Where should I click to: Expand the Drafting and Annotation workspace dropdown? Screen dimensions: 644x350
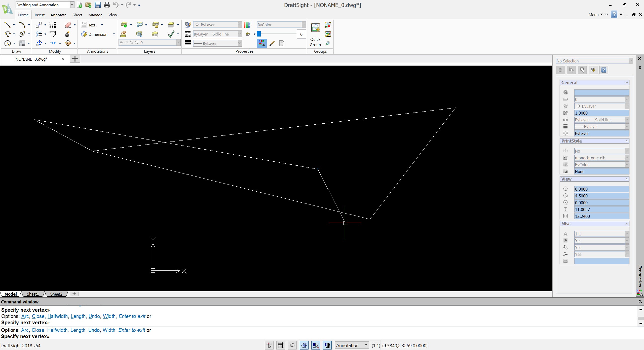click(72, 5)
